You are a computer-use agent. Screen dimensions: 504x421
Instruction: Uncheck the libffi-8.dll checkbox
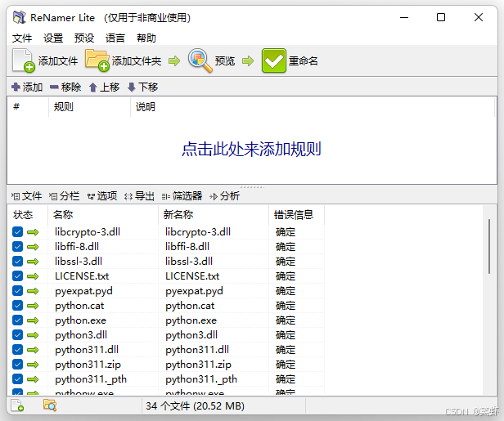pos(18,247)
